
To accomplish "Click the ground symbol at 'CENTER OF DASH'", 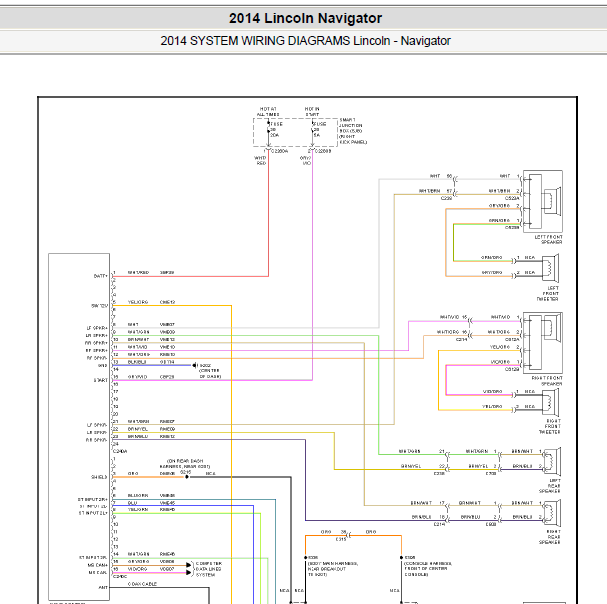I will (194, 365).
